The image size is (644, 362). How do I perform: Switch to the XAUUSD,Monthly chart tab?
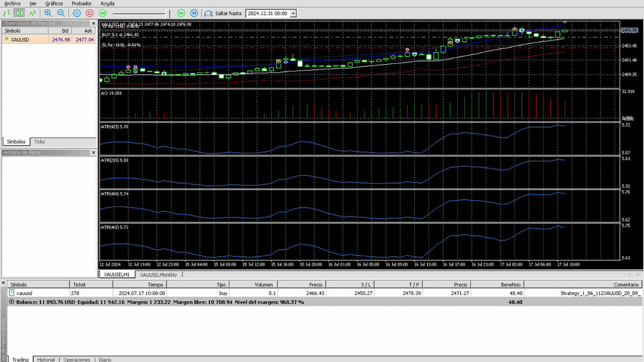[x=158, y=275]
